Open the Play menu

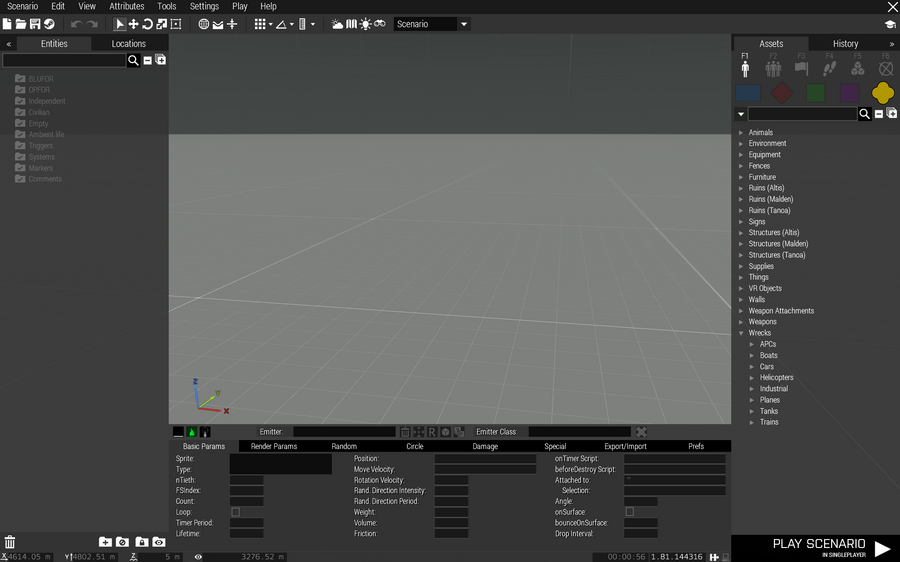click(x=240, y=6)
